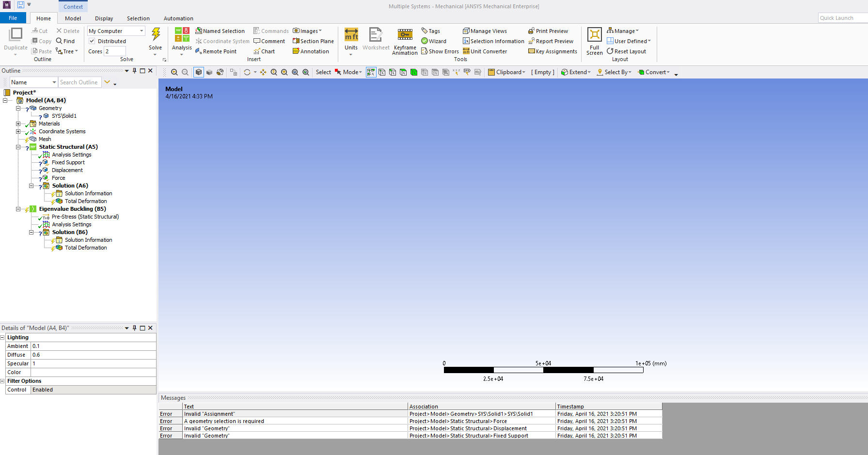Insert a Named Selection

[x=220, y=31]
